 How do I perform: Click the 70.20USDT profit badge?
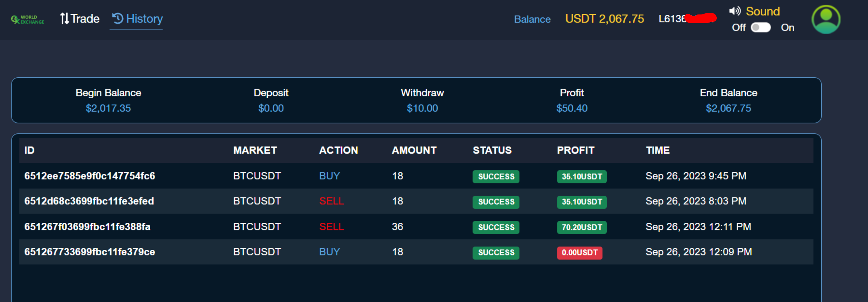click(582, 227)
